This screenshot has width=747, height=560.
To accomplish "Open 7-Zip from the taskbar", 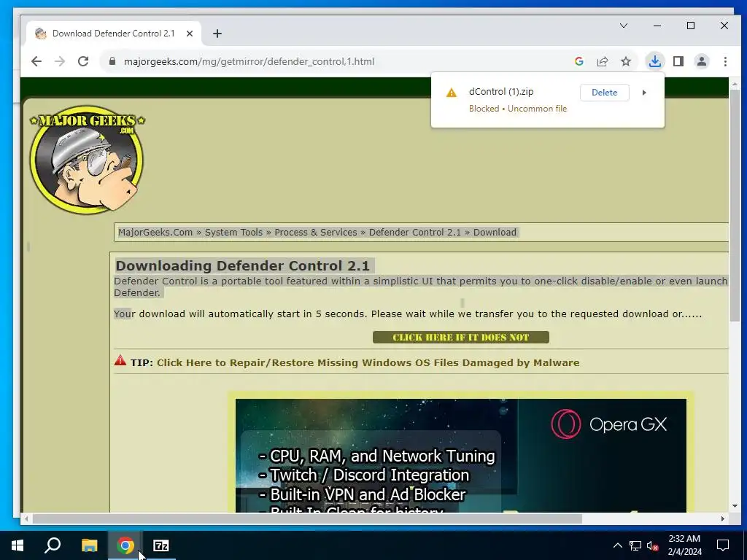I will click(161, 545).
